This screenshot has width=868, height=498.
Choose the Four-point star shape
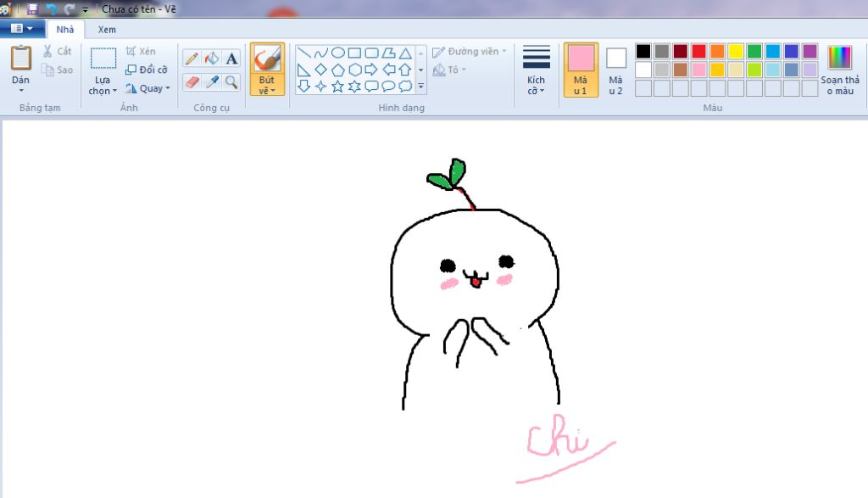[x=321, y=87]
